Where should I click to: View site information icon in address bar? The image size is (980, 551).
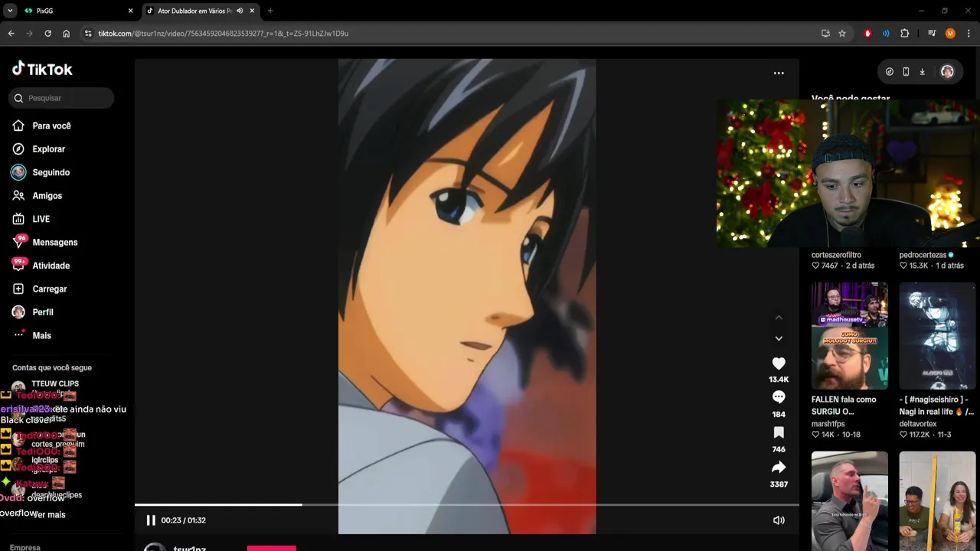[89, 34]
